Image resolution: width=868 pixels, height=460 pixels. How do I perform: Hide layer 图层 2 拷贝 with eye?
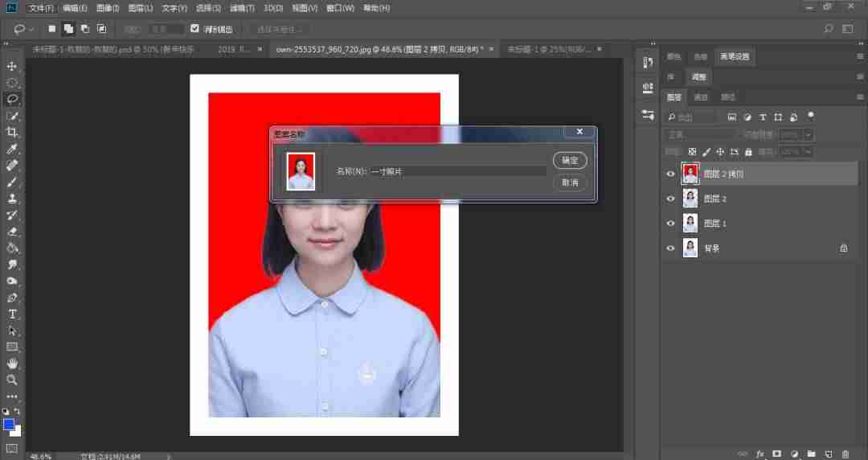pos(670,174)
